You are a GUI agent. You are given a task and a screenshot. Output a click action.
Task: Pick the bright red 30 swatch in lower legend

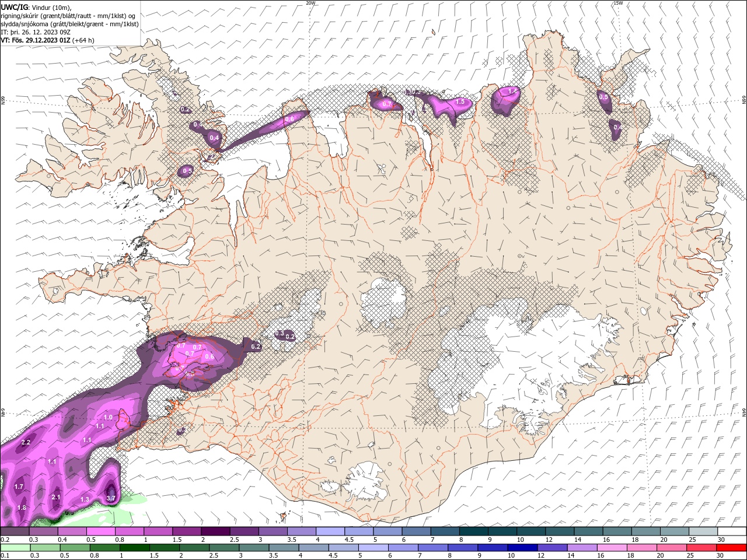coord(731,548)
